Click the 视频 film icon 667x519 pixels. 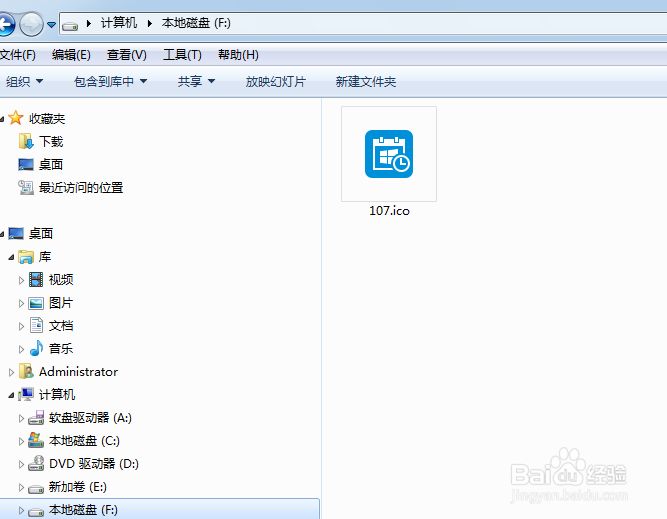coord(36,279)
